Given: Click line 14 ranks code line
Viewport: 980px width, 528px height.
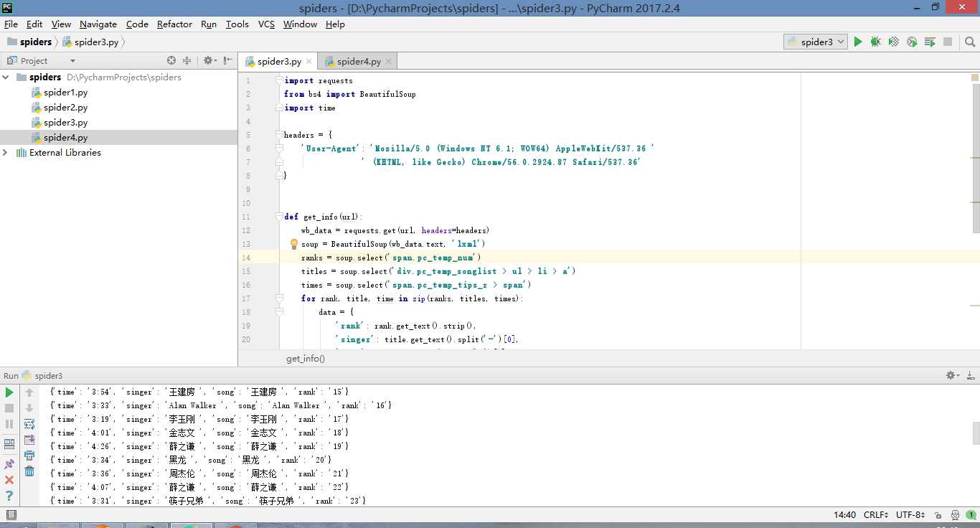Looking at the screenshot, I should point(391,258).
